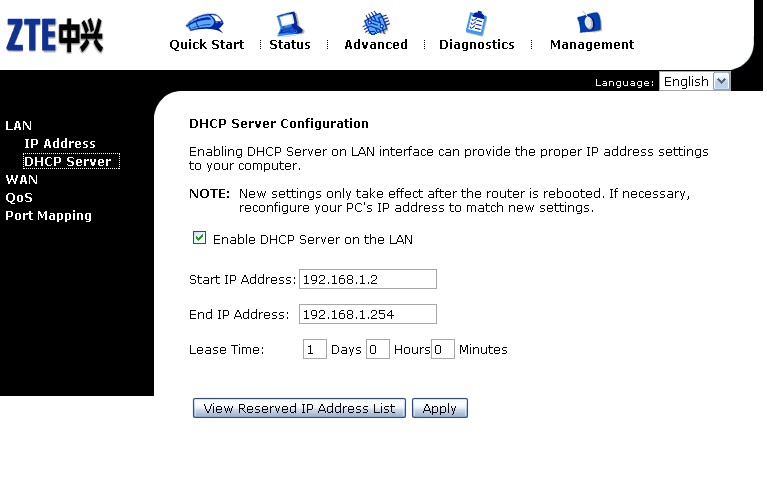Click the ZTE logo
The height and width of the screenshot is (485, 767).
pos(55,35)
